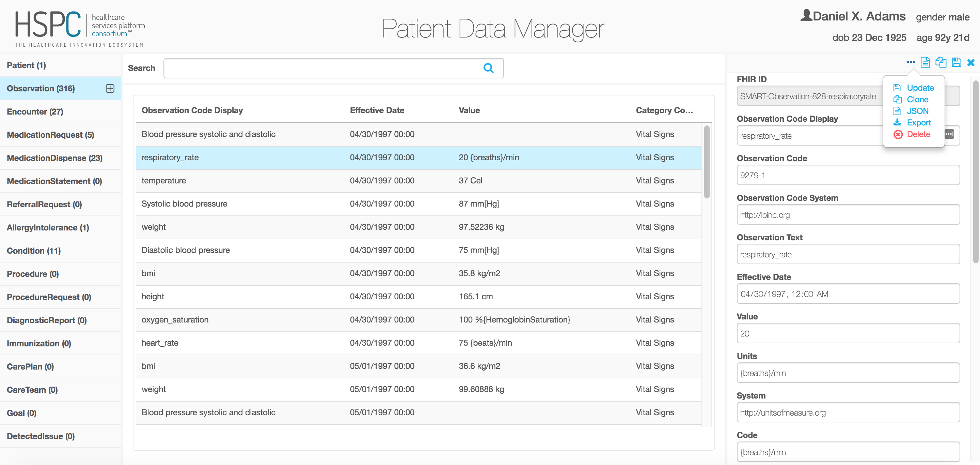Click the observations table vertical scrollbar

pos(707,162)
